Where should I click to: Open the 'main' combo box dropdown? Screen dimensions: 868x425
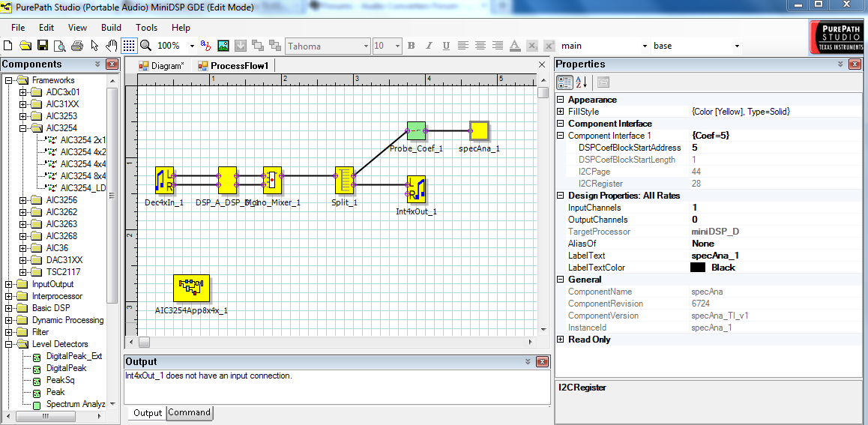click(x=645, y=46)
